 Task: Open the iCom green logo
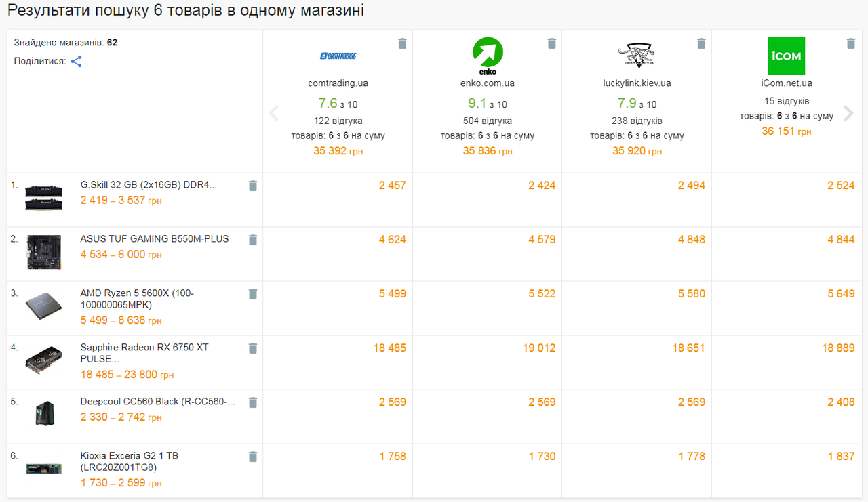tap(787, 56)
